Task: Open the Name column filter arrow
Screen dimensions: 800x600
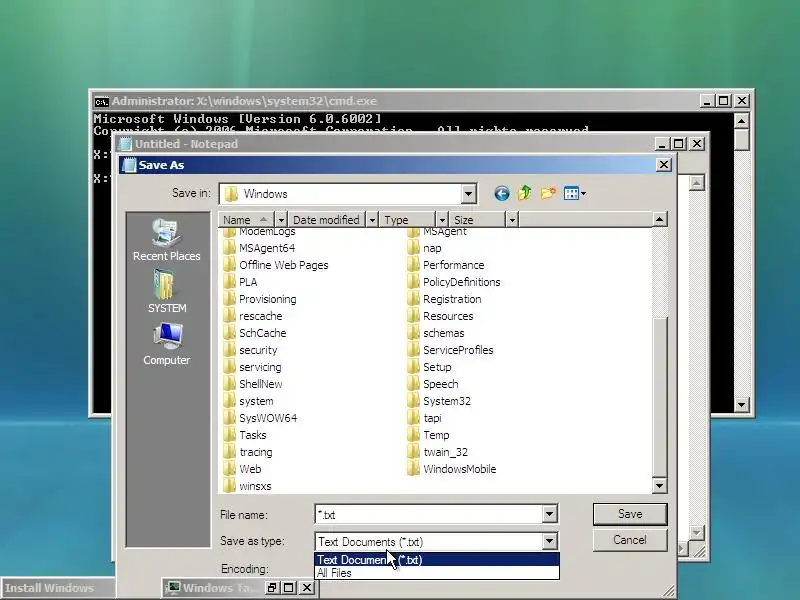Action: [x=281, y=220]
